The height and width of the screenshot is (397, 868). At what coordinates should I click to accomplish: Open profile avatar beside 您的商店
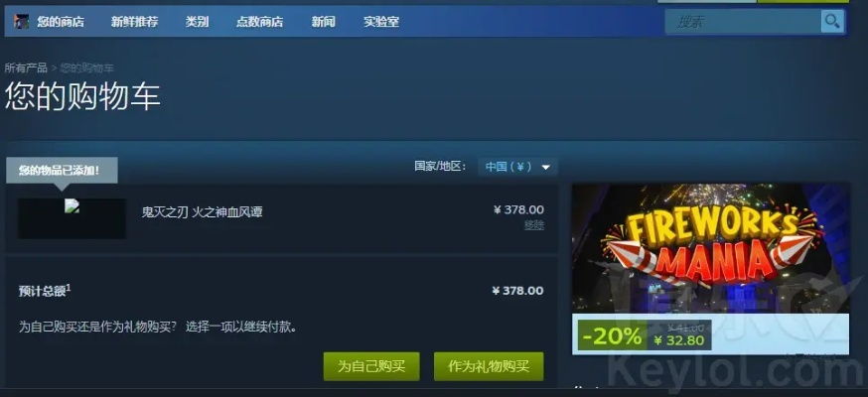[x=22, y=22]
